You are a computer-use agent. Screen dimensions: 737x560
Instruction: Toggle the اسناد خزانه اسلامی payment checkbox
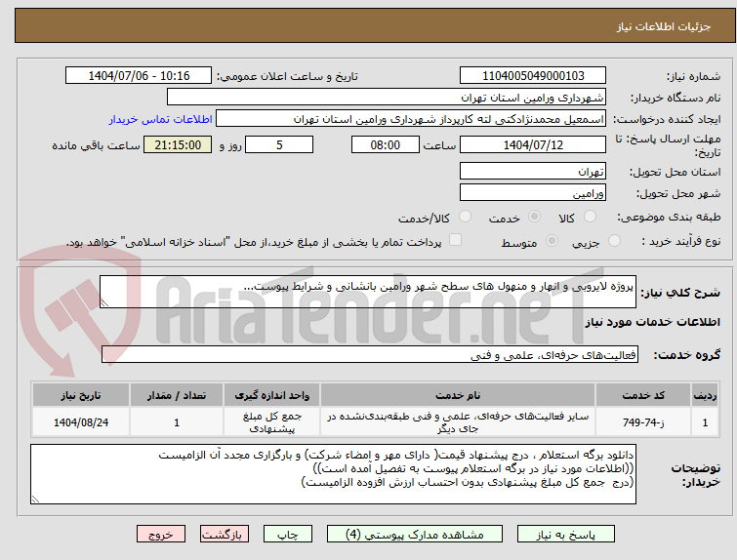tap(455, 240)
